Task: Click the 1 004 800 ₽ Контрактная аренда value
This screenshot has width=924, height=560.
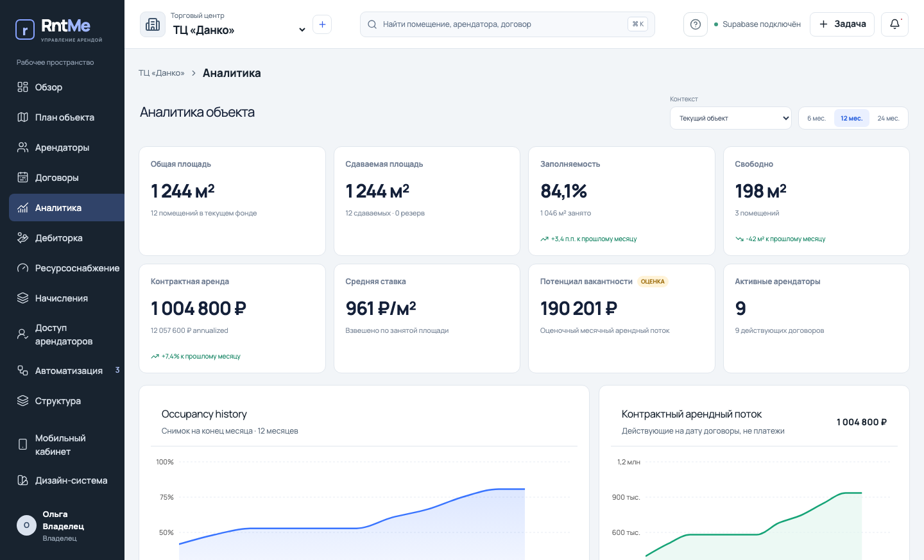Action: [198, 309]
